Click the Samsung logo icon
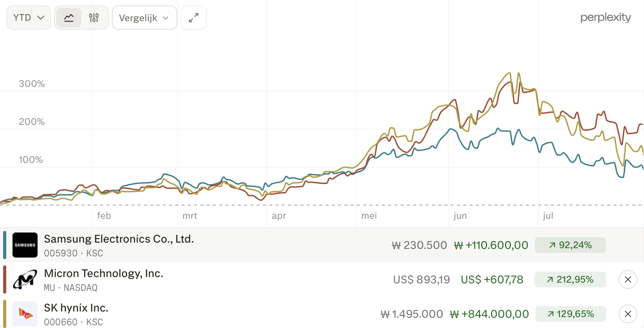This screenshot has height=328, width=644. 25,245
